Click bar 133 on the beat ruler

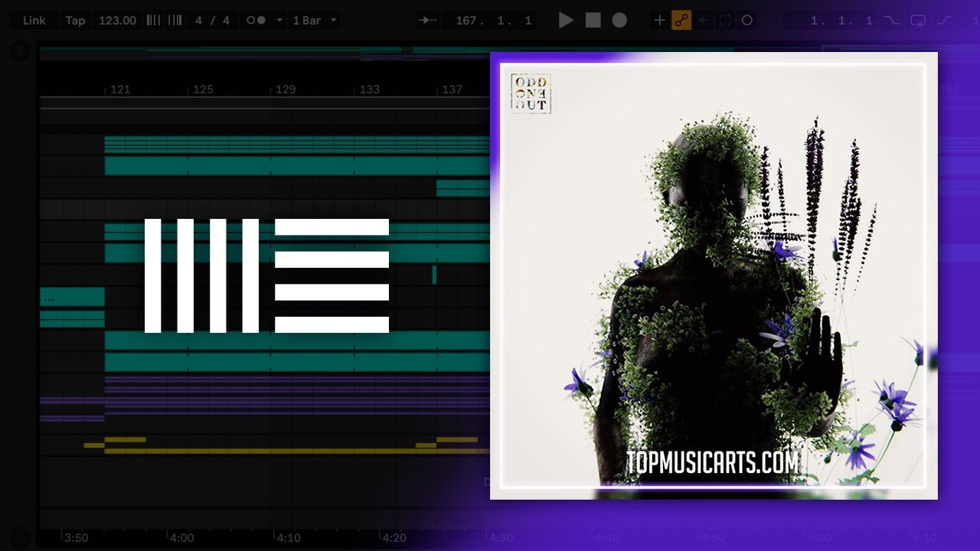point(369,90)
